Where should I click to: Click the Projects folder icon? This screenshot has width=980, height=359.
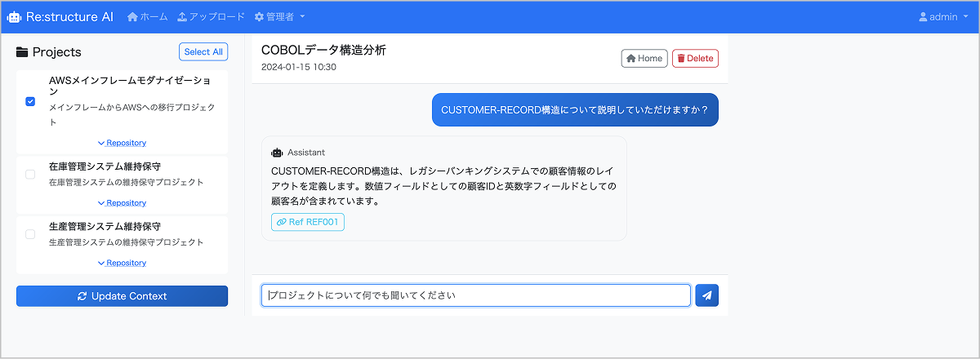23,52
